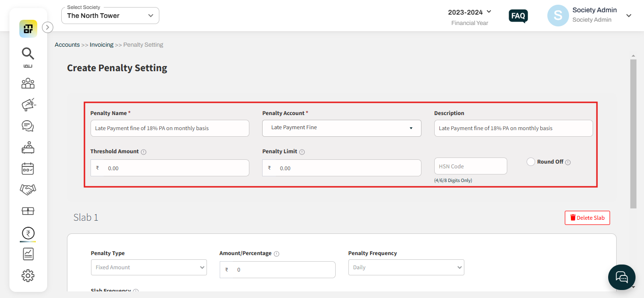Image resolution: width=644 pixels, height=298 pixels.
Task: Click the Delete Slab button
Action: click(x=587, y=217)
